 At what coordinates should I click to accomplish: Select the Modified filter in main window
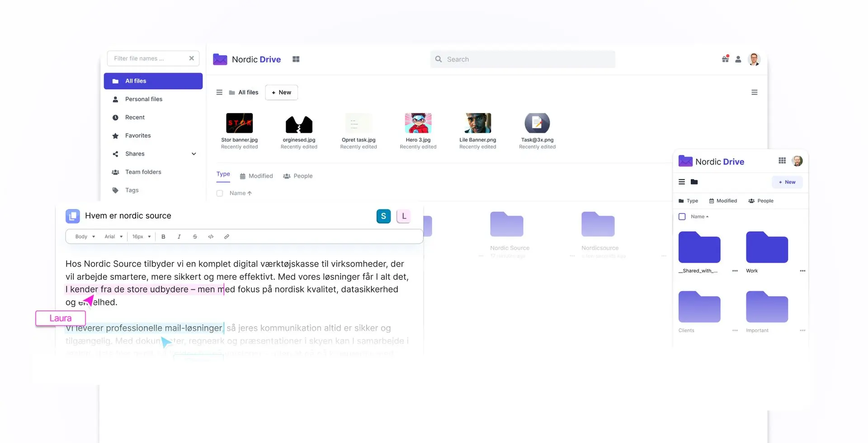point(256,176)
